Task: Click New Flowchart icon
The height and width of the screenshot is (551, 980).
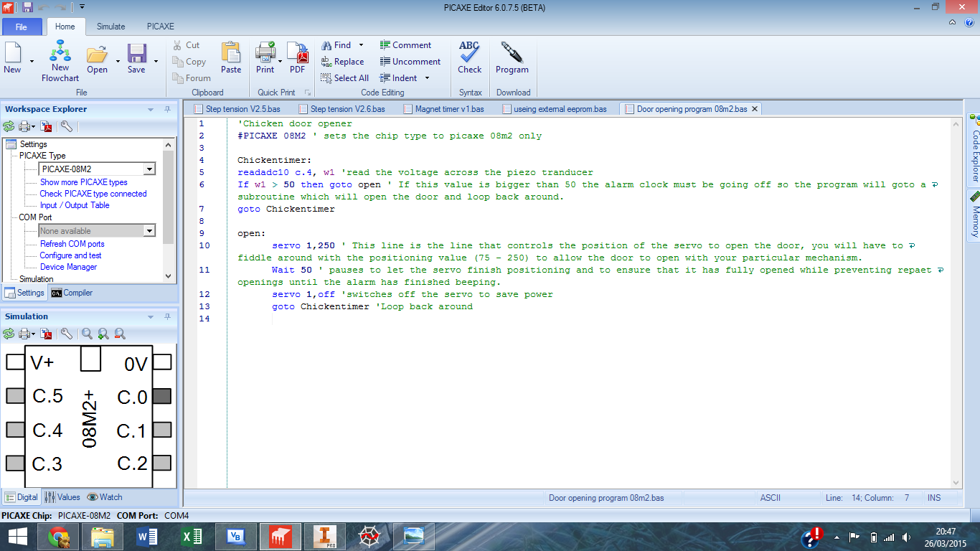Action: click(x=60, y=62)
